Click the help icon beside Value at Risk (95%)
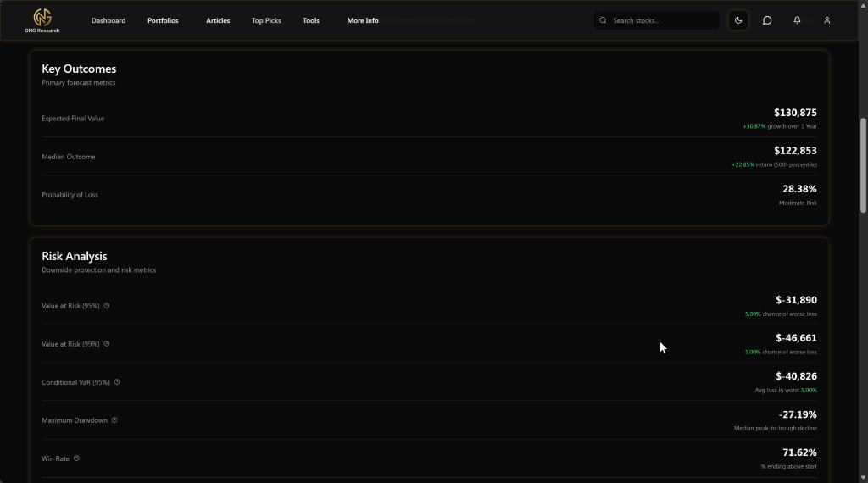 [107, 306]
